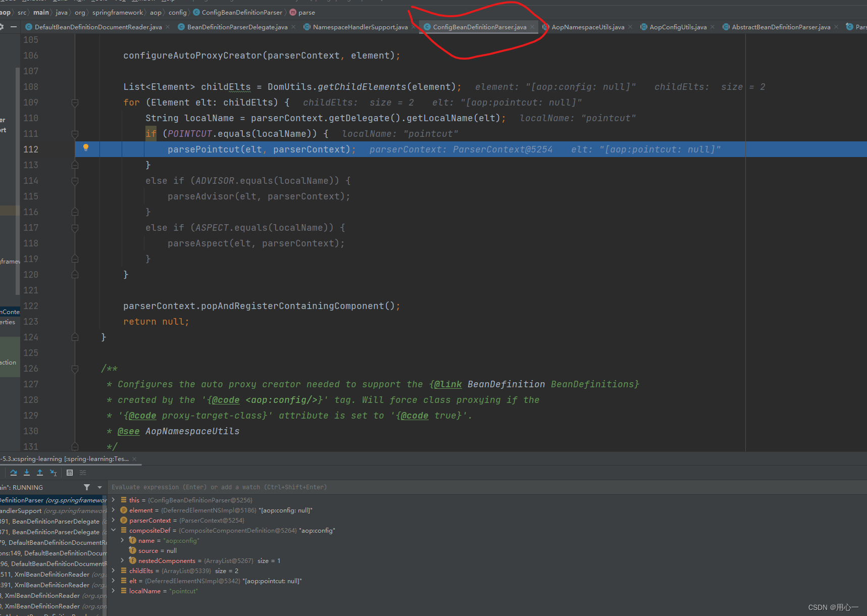Expand the 'element' variable node

(x=113, y=510)
